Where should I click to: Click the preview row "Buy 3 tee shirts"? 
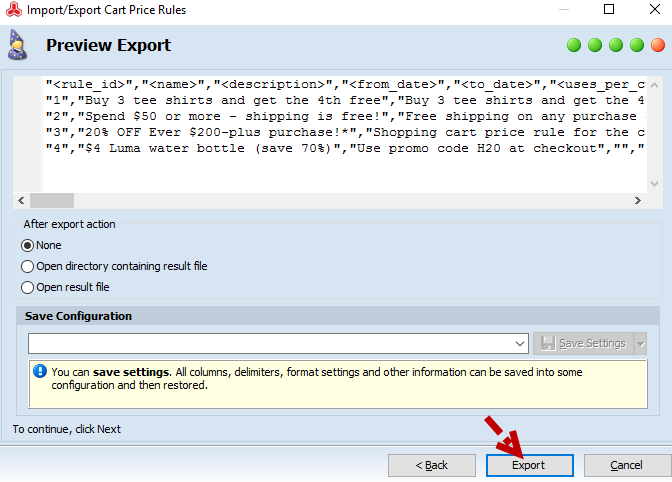tap(345, 100)
